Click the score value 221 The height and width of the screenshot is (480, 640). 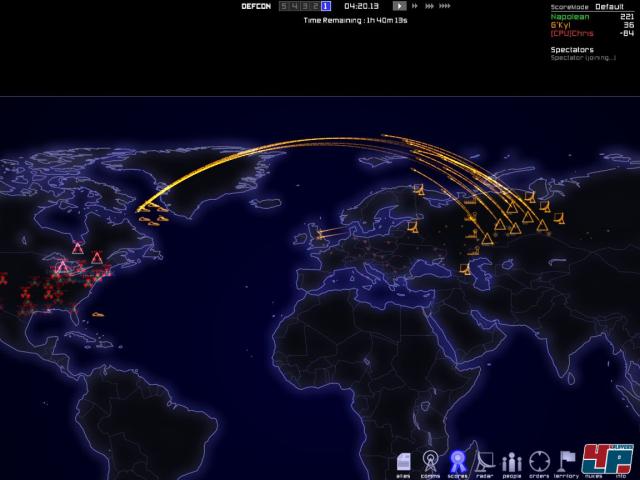pyautogui.click(x=627, y=17)
